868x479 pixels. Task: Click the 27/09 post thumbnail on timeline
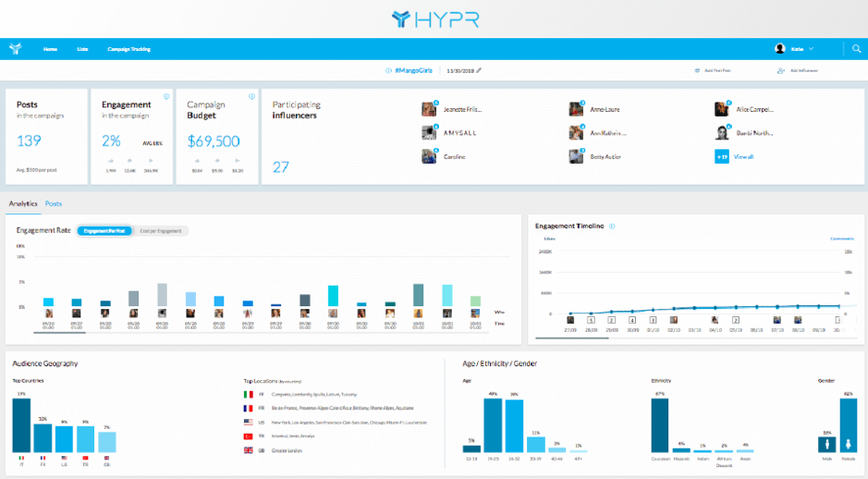click(x=570, y=320)
